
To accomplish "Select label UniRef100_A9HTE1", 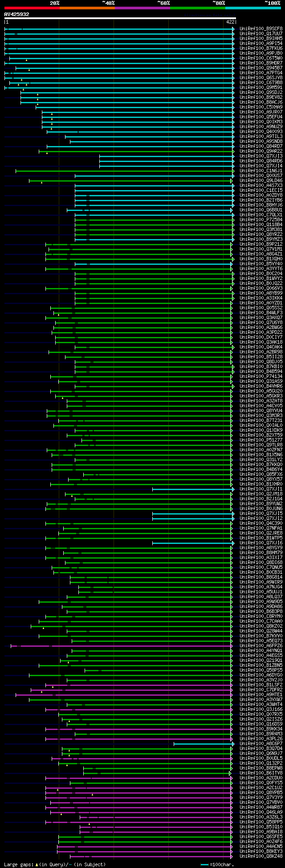I will click(261, 695).
